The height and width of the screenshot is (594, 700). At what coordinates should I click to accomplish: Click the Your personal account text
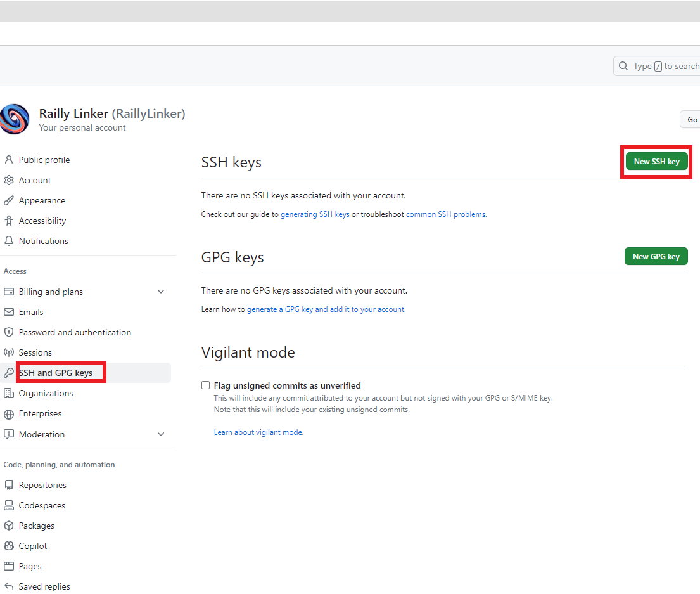point(82,127)
